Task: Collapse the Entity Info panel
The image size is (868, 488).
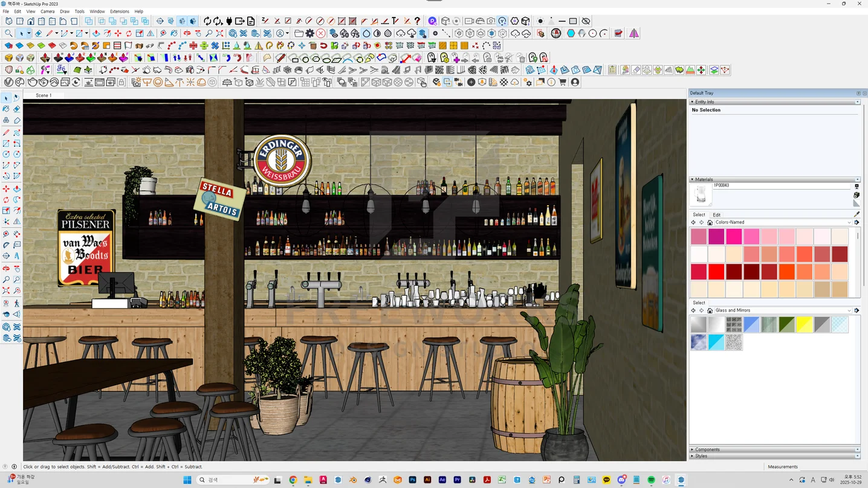Action: (693, 102)
